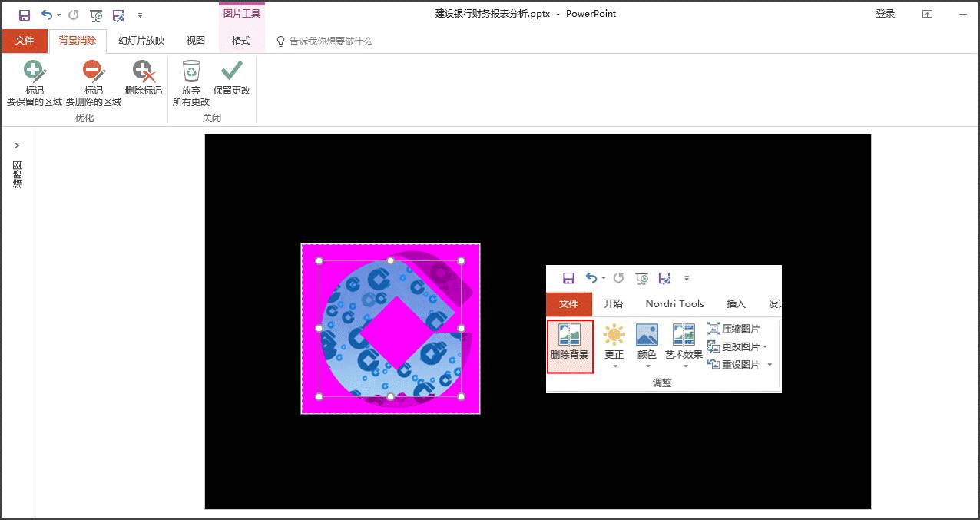Click the 图片工具 contextual tab header
This screenshot has height=520, width=980.
click(241, 13)
